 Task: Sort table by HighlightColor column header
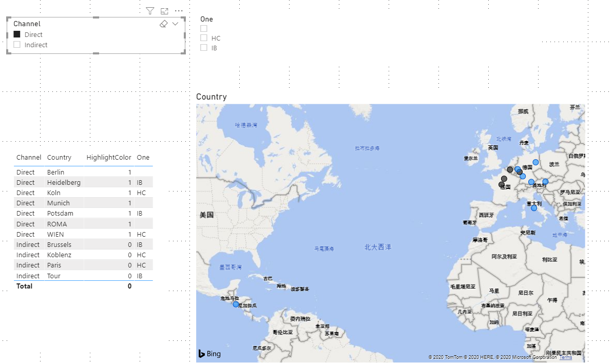109,157
